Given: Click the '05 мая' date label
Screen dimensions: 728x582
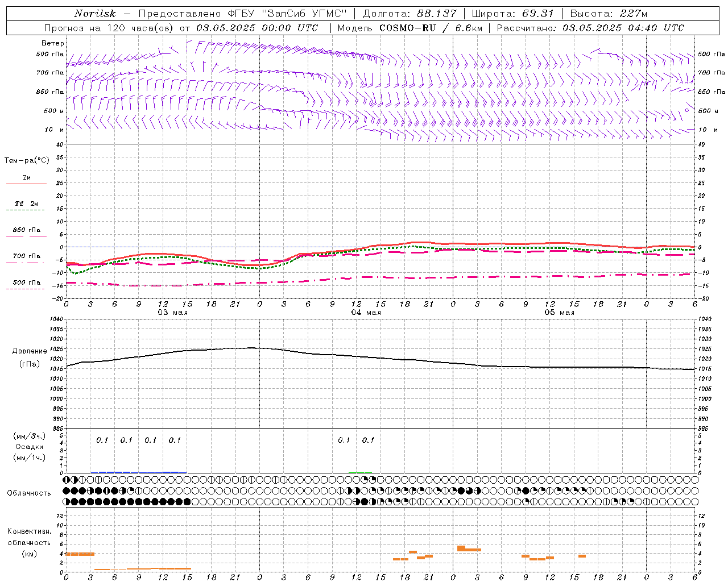Looking at the screenshot, I should (x=559, y=313).
